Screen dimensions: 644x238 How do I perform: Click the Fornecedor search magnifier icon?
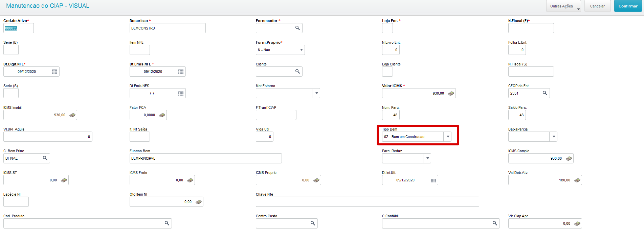297,28
